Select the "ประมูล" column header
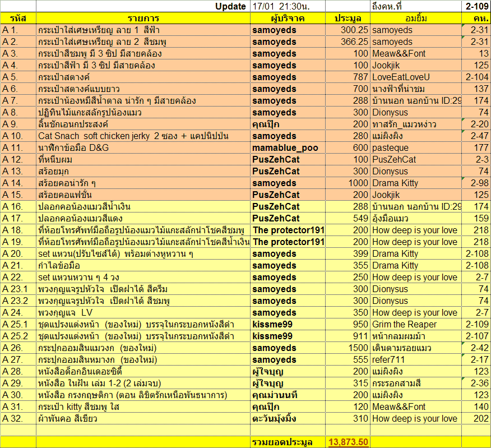 coord(348,18)
